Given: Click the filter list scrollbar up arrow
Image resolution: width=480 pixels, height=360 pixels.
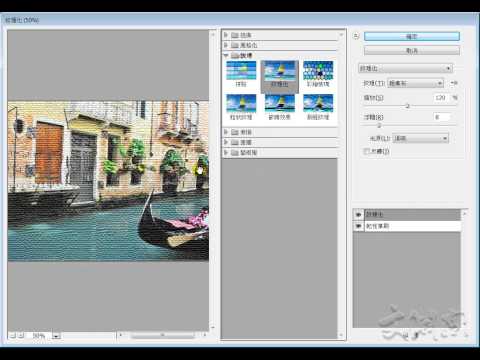Looking at the screenshot, I should click(x=341, y=34).
